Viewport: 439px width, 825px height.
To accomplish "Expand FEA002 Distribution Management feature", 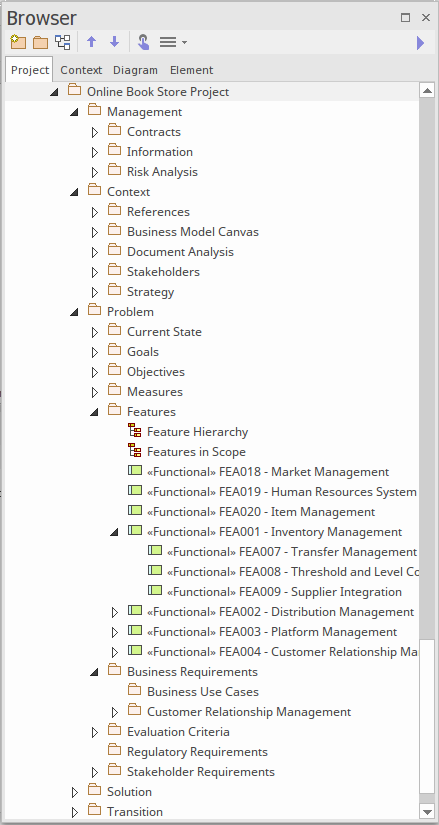I will tap(115, 612).
